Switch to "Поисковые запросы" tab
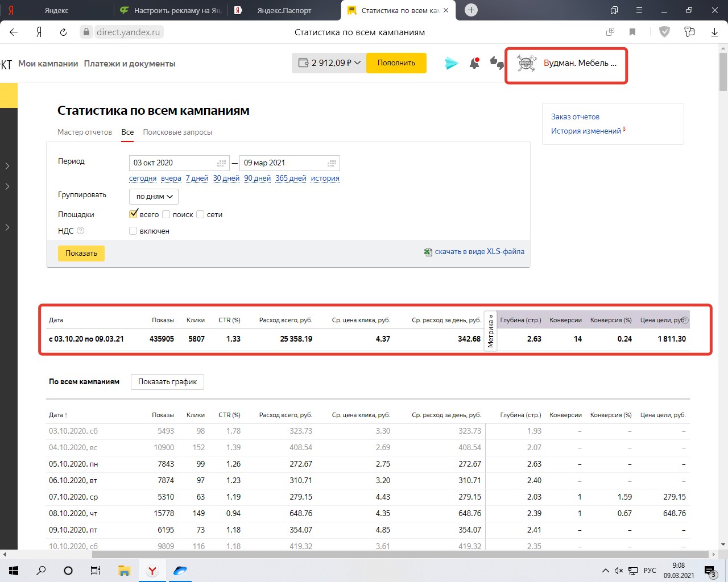Viewport: 728px width, 582px height. point(177,132)
